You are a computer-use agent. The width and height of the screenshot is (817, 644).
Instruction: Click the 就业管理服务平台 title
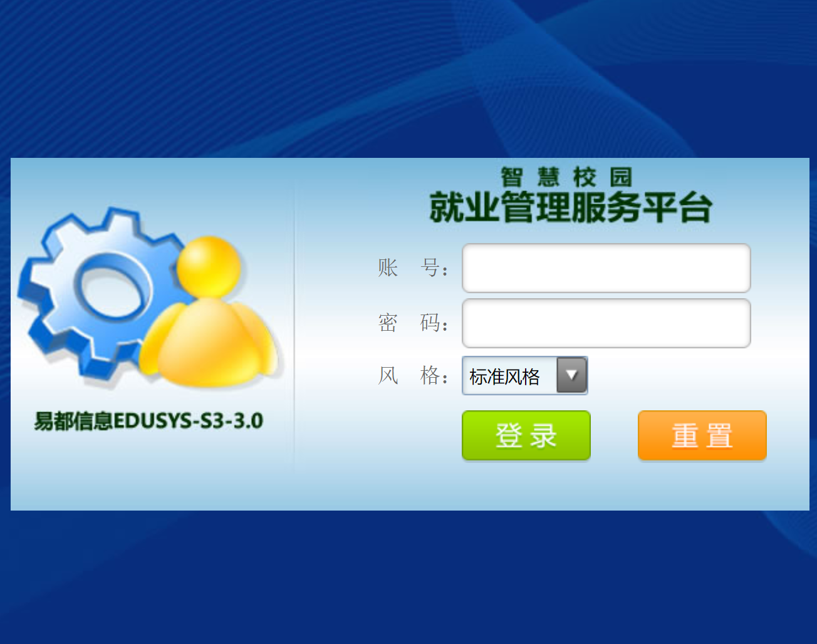click(571, 208)
